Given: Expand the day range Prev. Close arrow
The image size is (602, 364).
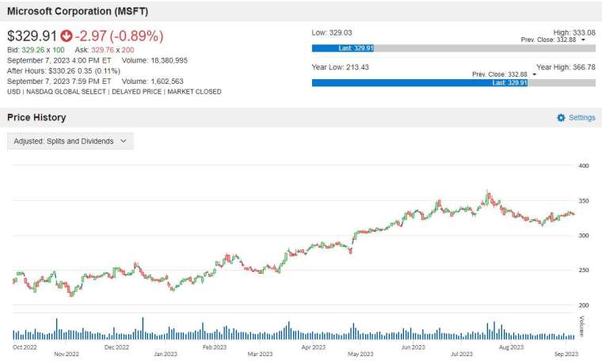Looking at the screenshot, I should click(583, 40).
